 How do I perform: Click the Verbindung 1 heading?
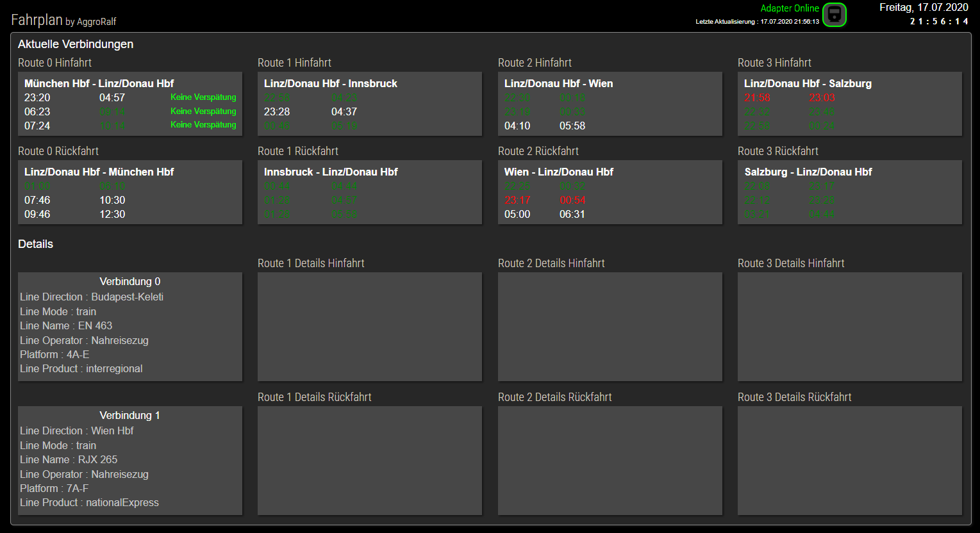(x=130, y=415)
